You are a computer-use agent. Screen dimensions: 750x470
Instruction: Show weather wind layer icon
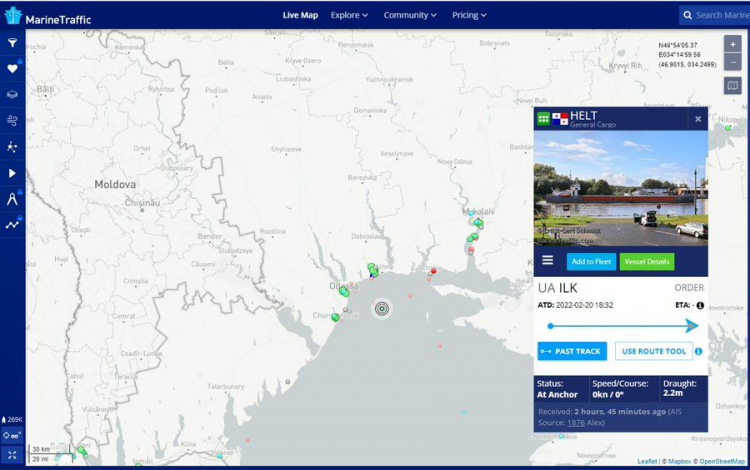(12, 120)
